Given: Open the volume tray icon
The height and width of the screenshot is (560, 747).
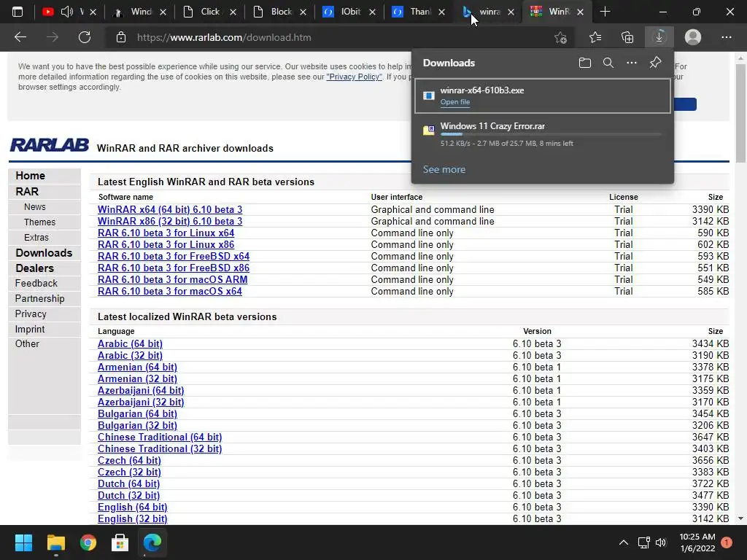Looking at the screenshot, I should (661, 542).
